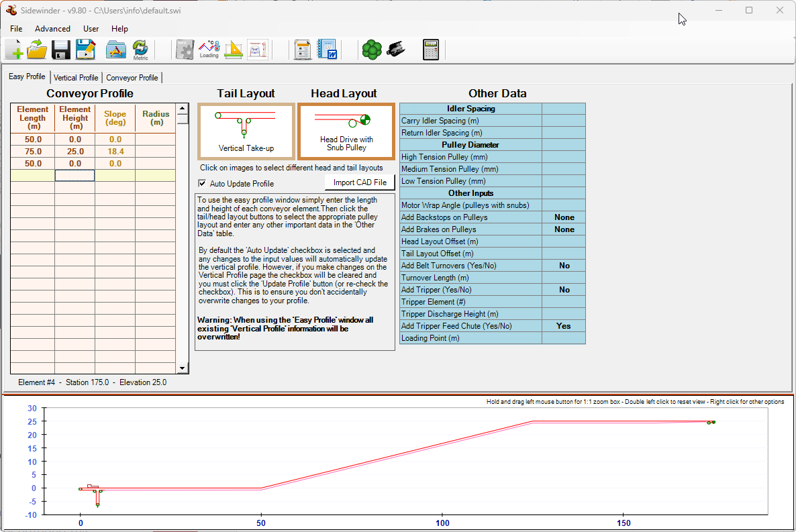Toggle the Metric units icon
This screenshot has width=796, height=532.
140,50
